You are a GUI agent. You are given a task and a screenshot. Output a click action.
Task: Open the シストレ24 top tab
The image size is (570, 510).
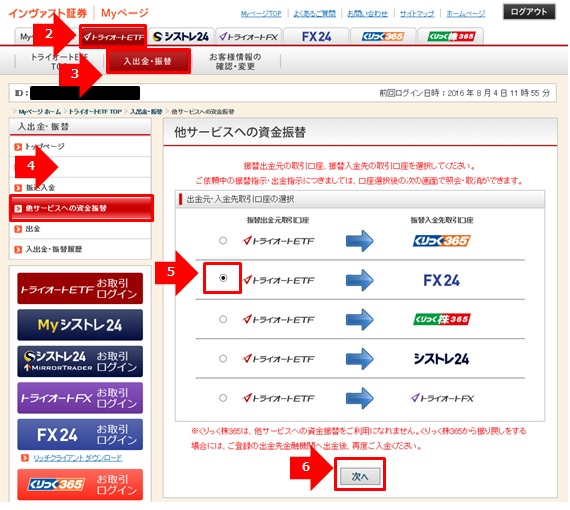tap(181, 37)
